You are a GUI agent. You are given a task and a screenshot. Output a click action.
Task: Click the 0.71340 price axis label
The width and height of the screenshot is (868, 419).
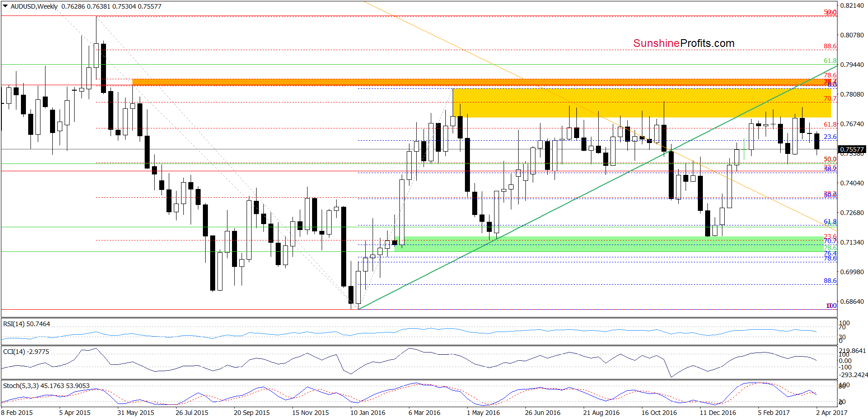click(852, 242)
